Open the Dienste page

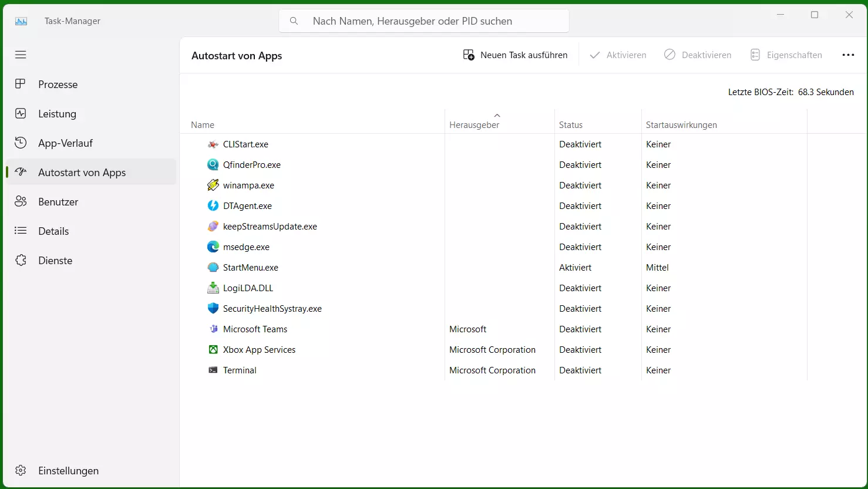pos(91,261)
